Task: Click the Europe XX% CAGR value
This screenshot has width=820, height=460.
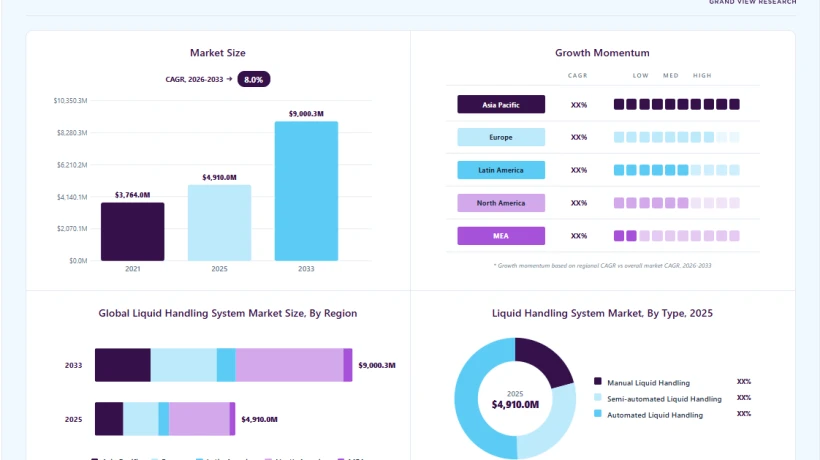Action: 579,137
